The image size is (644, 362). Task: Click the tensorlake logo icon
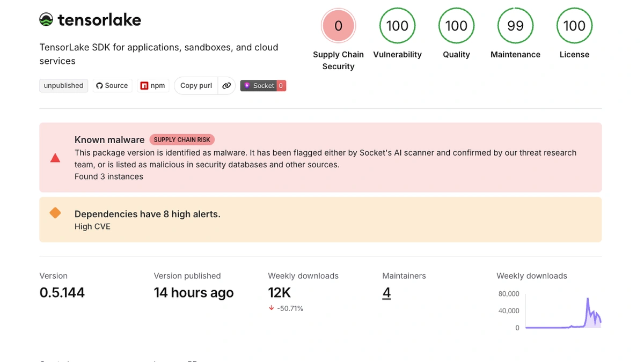pyautogui.click(x=46, y=20)
